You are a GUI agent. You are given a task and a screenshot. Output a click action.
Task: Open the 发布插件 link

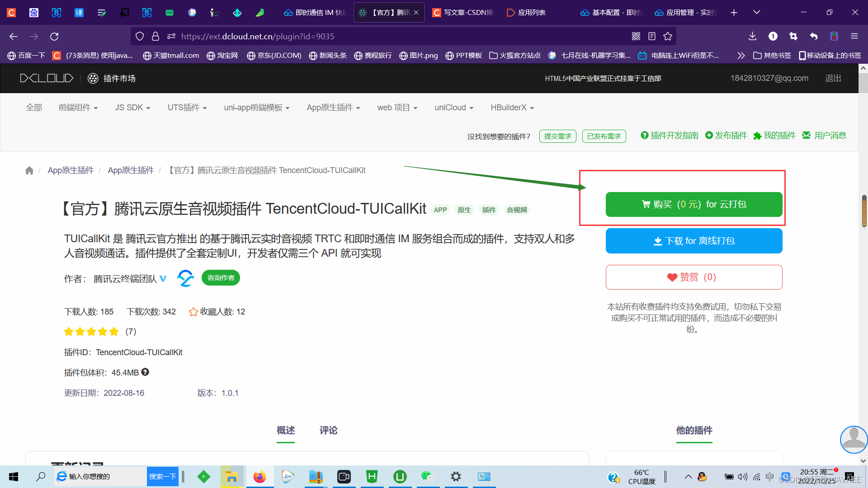click(726, 136)
